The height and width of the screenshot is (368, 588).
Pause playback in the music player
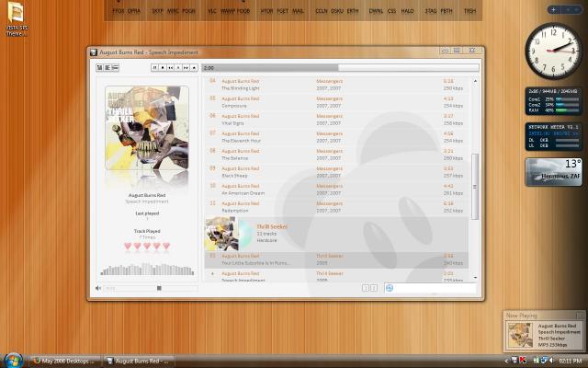click(x=154, y=67)
